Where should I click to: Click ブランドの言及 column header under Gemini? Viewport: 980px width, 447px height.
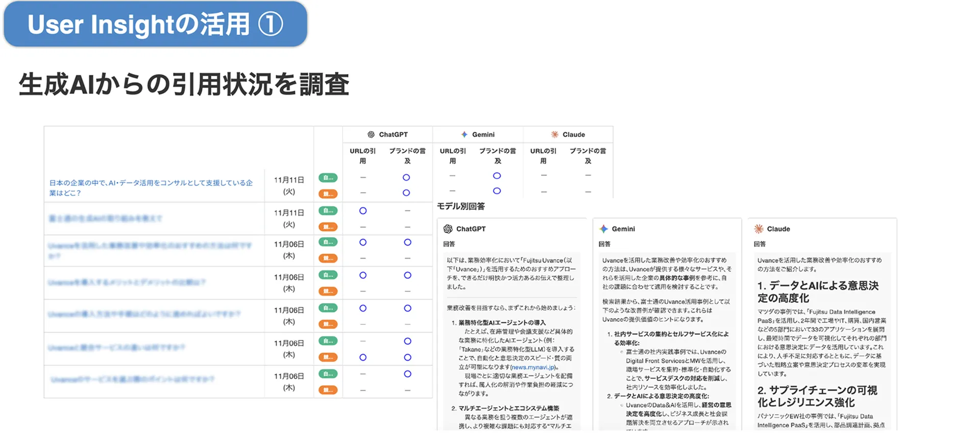(x=498, y=156)
